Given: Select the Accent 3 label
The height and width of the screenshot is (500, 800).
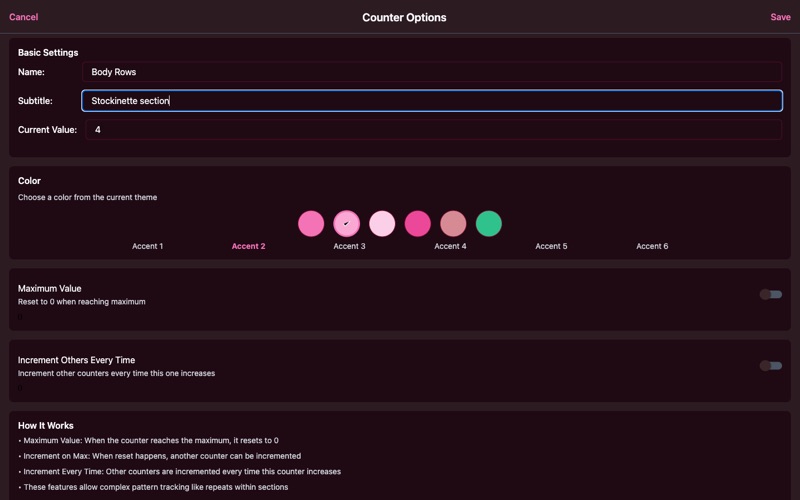Looking at the screenshot, I should [x=349, y=246].
